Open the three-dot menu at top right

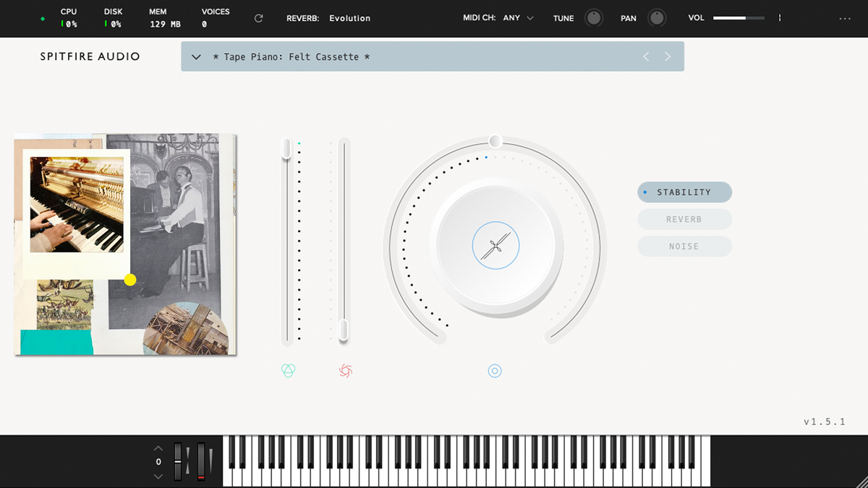[844, 19]
